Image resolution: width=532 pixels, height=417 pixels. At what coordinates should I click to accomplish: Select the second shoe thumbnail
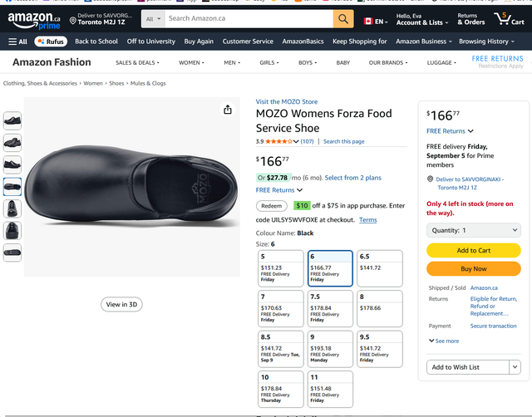click(12, 143)
